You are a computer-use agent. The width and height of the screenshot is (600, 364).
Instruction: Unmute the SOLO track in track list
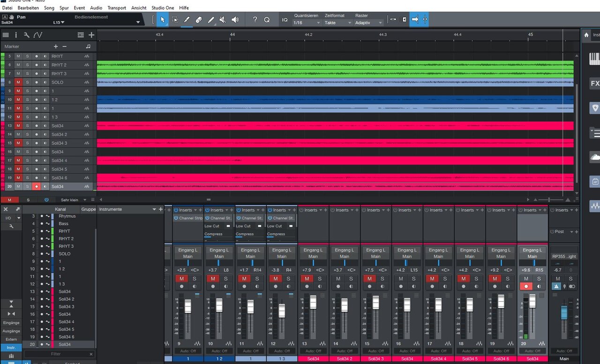(x=18, y=82)
